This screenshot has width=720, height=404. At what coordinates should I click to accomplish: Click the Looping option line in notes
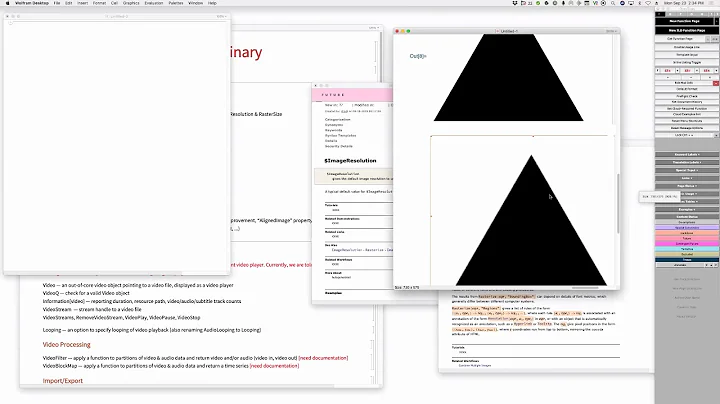coord(152,330)
